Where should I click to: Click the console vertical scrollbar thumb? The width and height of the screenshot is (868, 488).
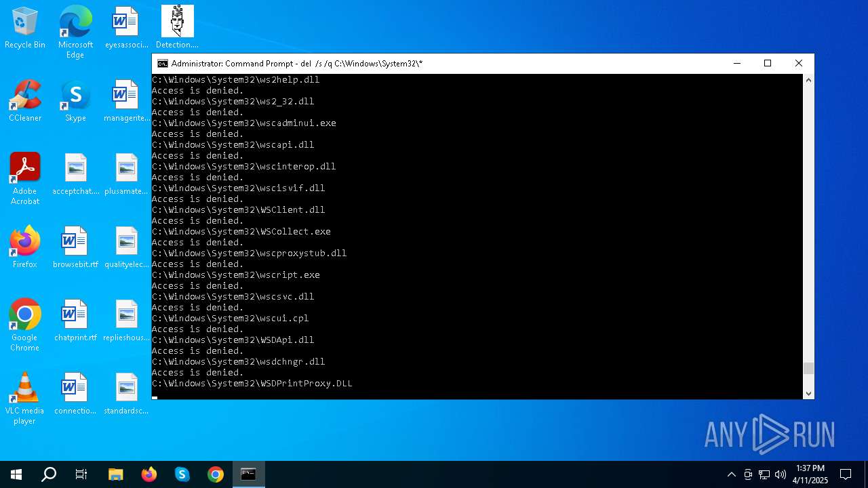[x=808, y=369]
